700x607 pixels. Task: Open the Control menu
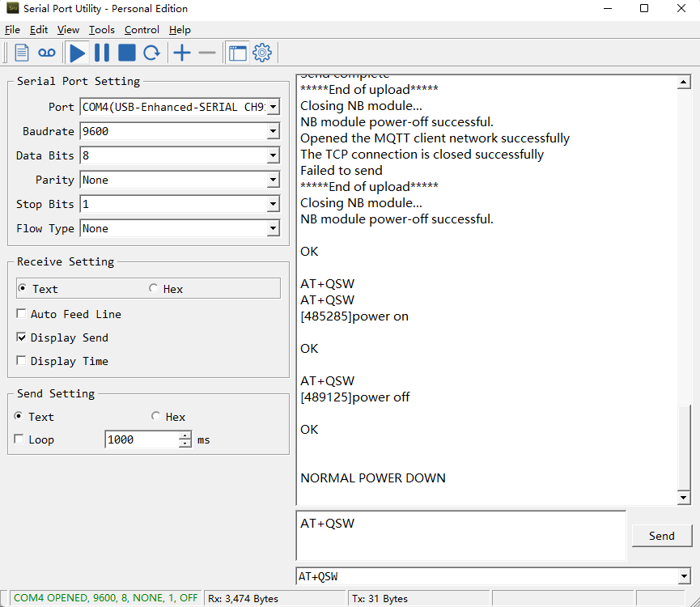[142, 30]
